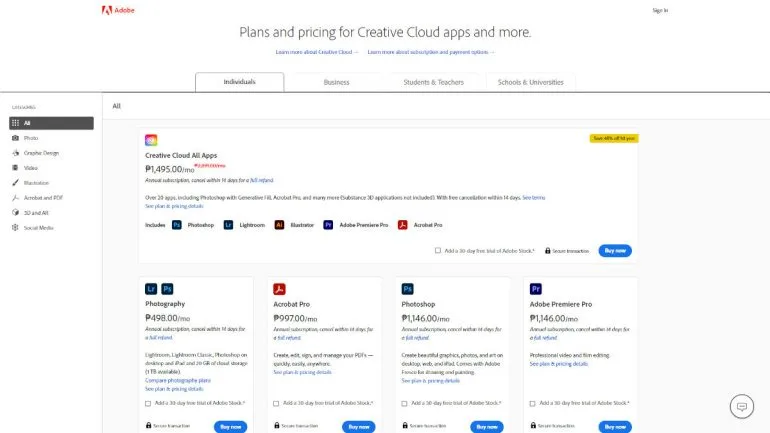Click the full refund link on the Photography card

161,338
